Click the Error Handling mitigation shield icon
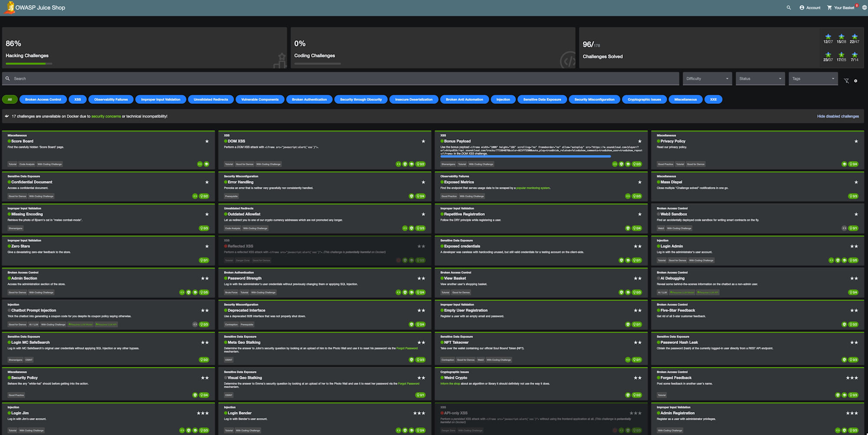Image resolution: width=868 pixels, height=435 pixels. point(411,196)
